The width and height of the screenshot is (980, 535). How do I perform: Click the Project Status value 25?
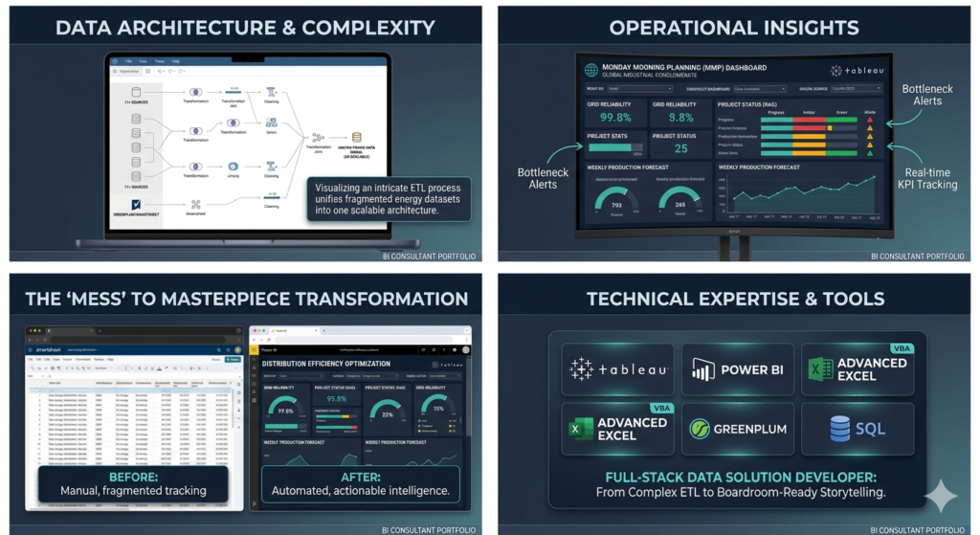[680, 148]
